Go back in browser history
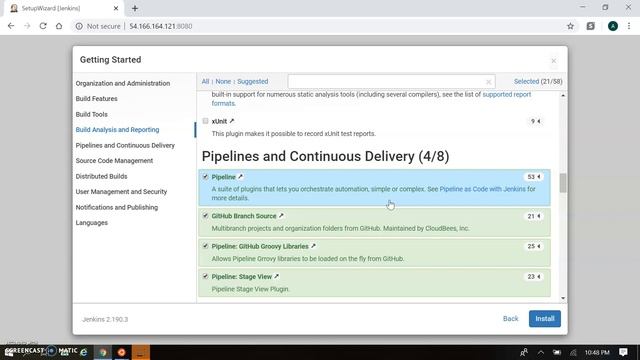The height and width of the screenshot is (360, 640). point(11,26)
